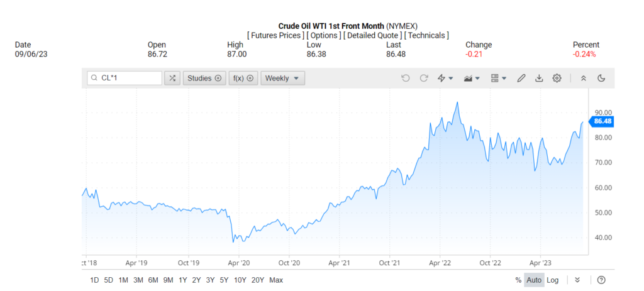This screenshot has width=644, height=291.
Task: Collapse the toolbar with double chevron up
Action: click(583, 78)
